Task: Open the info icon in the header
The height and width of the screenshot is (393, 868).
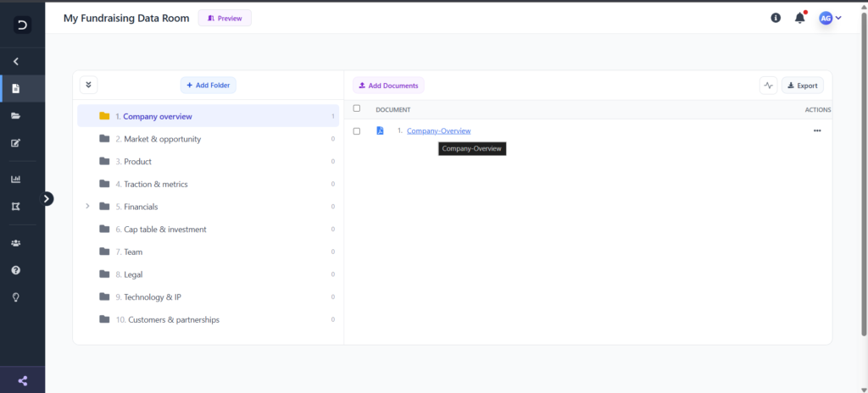Action: (x=776, y=19)
